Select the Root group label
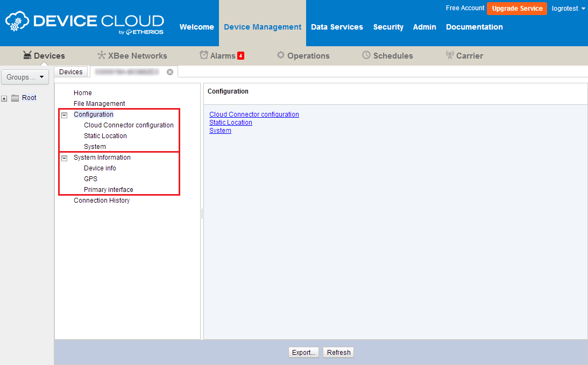Viewport: 588px width, 365px height. coord(29,98)
